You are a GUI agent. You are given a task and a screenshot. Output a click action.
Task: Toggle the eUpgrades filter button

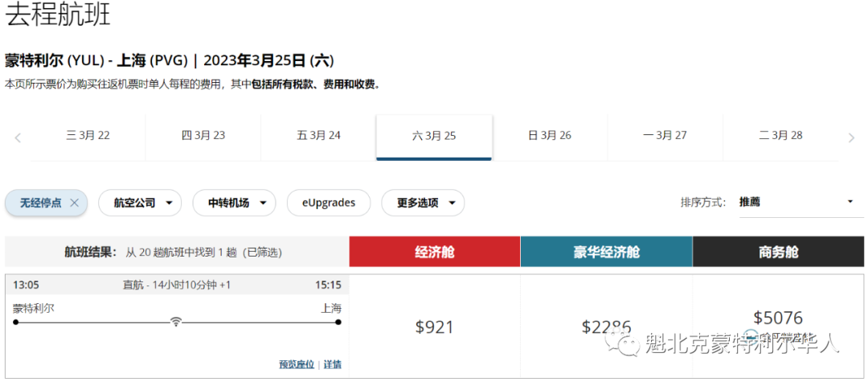[329, 203]
